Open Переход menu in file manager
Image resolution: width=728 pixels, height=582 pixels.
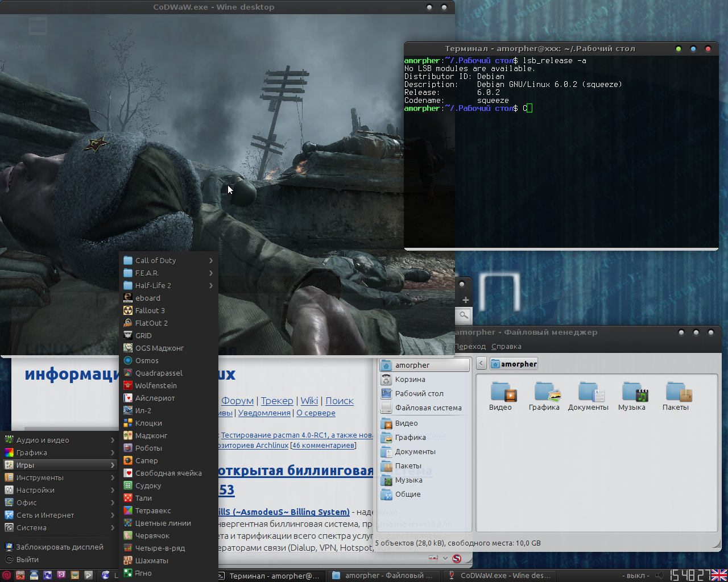tap(470, 346)
